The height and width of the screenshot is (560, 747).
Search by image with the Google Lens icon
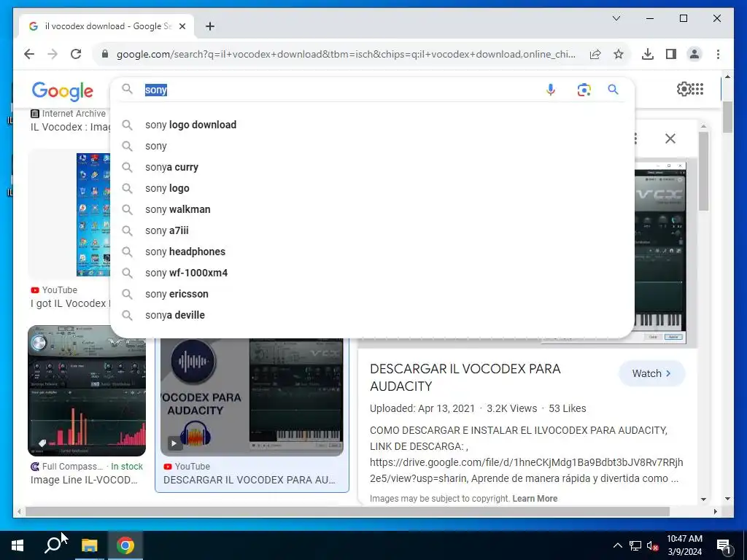[584, 90]
